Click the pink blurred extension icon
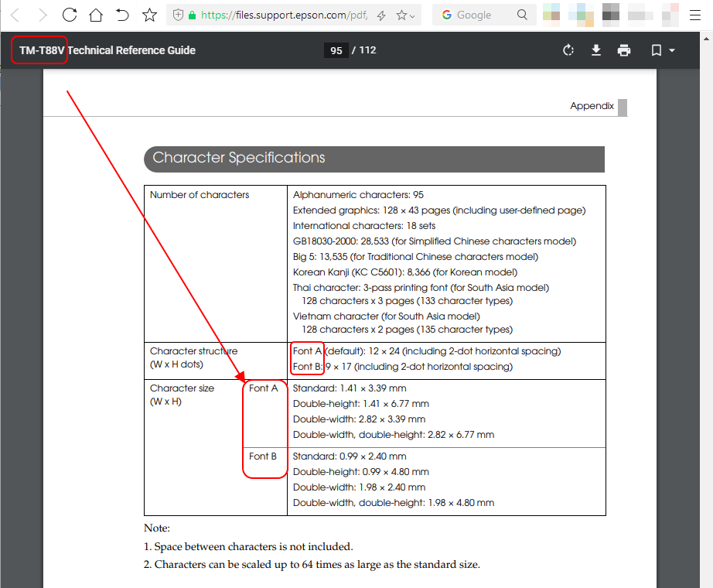Viewport: 713px width, 588px height. (x=670, y=15)
